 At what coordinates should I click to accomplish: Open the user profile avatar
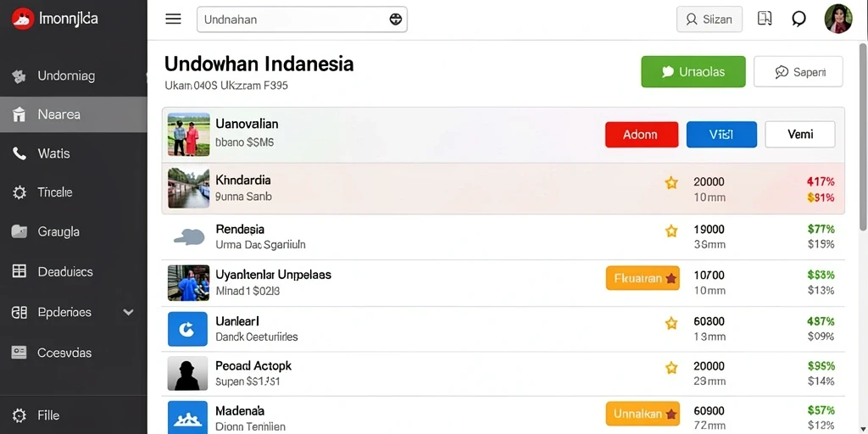click(x=838, y=19)
